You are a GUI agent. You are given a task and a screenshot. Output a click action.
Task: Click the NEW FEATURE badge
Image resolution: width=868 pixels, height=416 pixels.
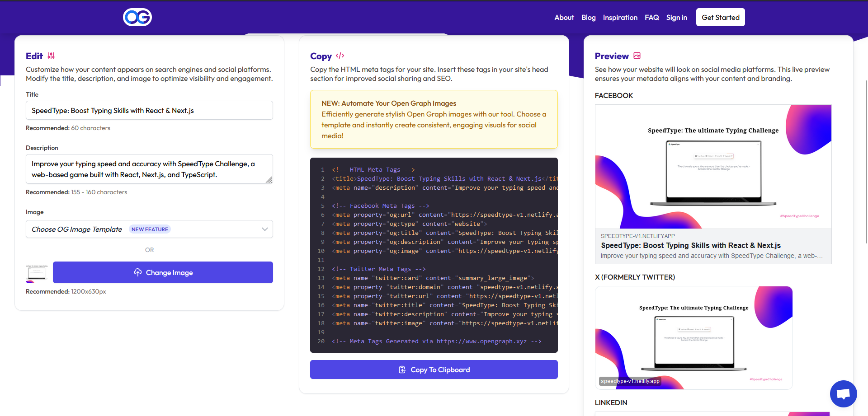coord(150,229)
